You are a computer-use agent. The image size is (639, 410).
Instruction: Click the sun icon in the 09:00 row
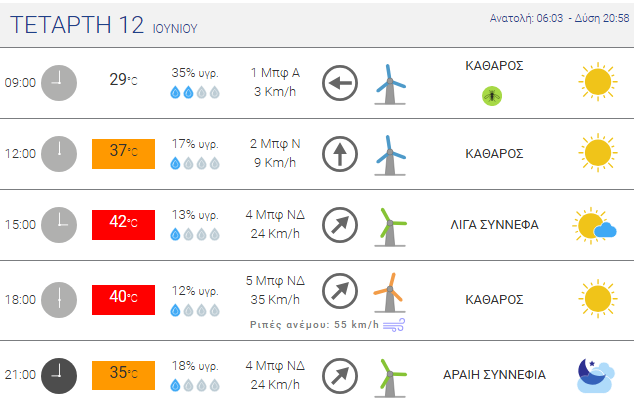click(x=598, y=82)
